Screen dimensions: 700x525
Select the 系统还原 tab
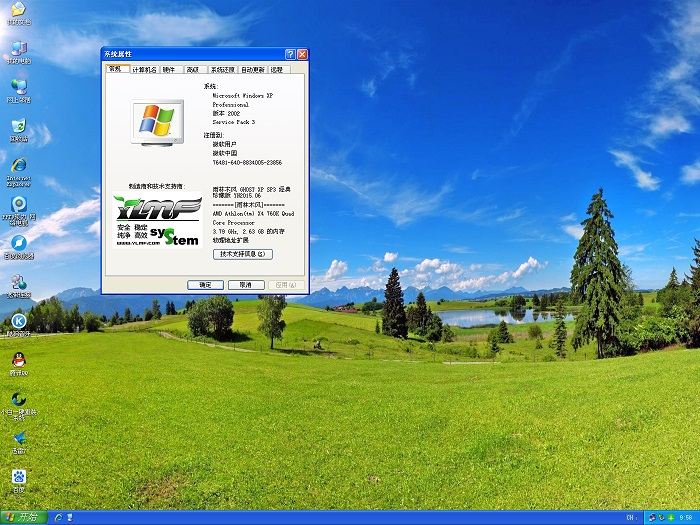point(222,70)
